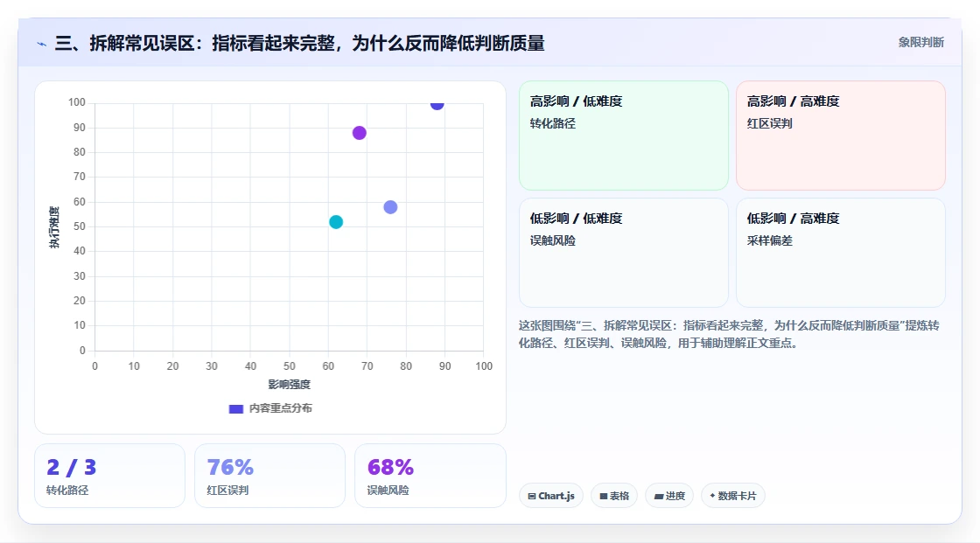Image resolution: width=980 pixels, height=543 pixels.
Task: Open the 低影响 / 高难度 quadrant card
Action: [841, 253]
